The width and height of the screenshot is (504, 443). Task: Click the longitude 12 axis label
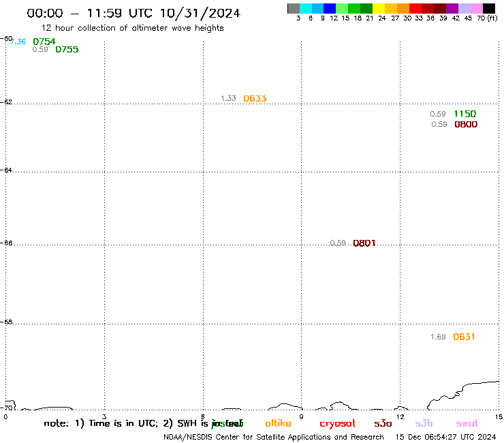point(400,417)
